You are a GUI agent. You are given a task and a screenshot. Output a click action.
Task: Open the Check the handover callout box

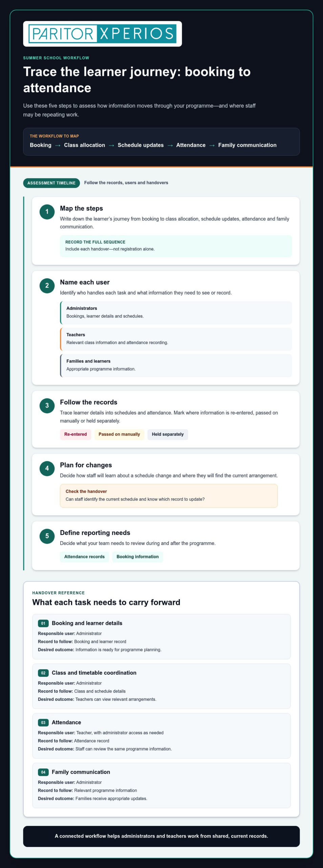[x=169, y=496]
